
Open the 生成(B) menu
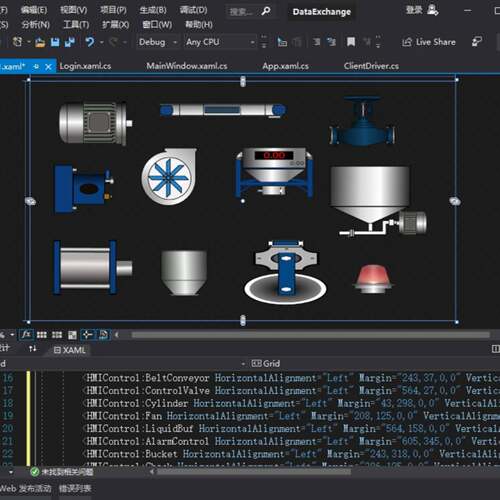click(153, 10)
